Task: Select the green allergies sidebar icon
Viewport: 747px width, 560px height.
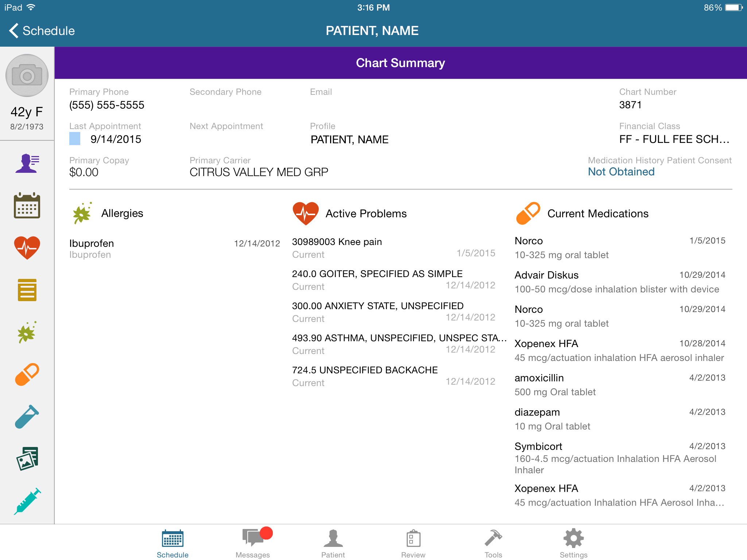Action: tap(27, 332)
